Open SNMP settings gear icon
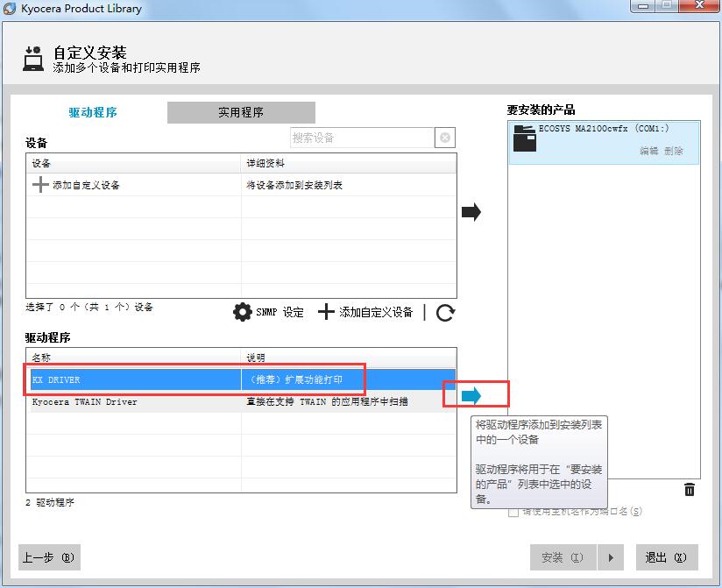Screen dimensions: 722x588 point(242,312)
